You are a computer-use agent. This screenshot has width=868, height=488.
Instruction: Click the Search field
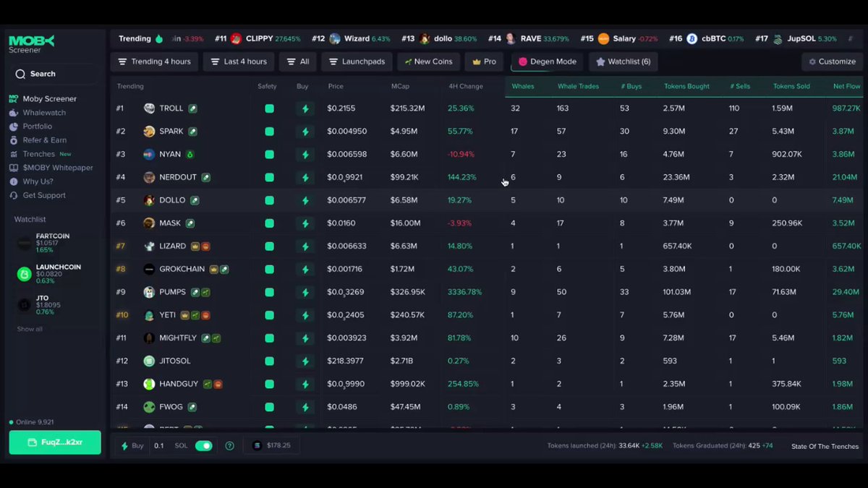[x=55, y=74]
